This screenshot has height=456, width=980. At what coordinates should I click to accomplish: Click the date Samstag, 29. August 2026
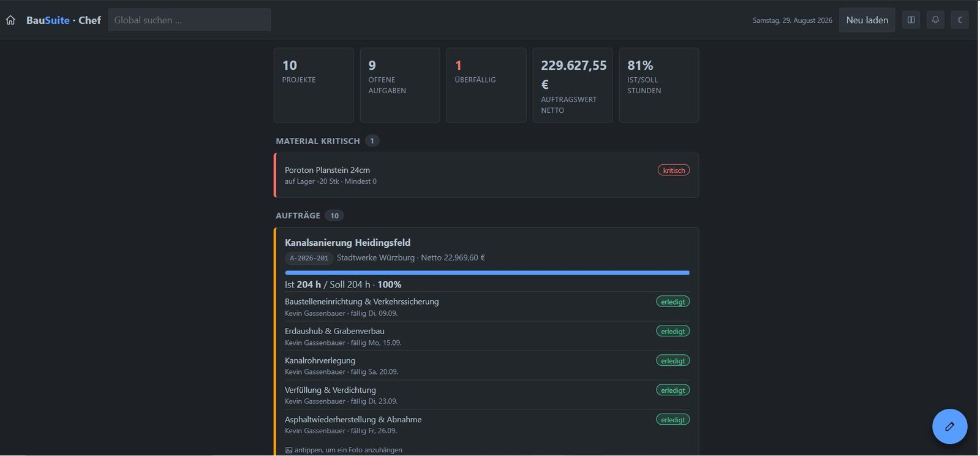[792, 20]
